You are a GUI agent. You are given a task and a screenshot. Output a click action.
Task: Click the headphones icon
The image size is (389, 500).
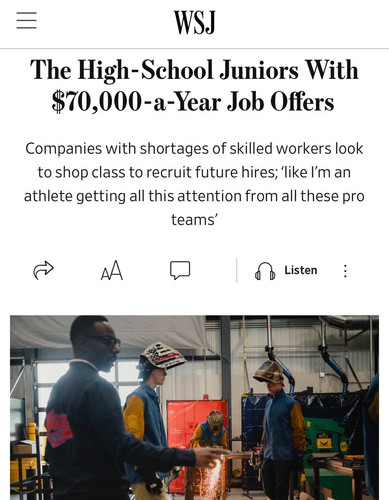(x=265, y=271)
